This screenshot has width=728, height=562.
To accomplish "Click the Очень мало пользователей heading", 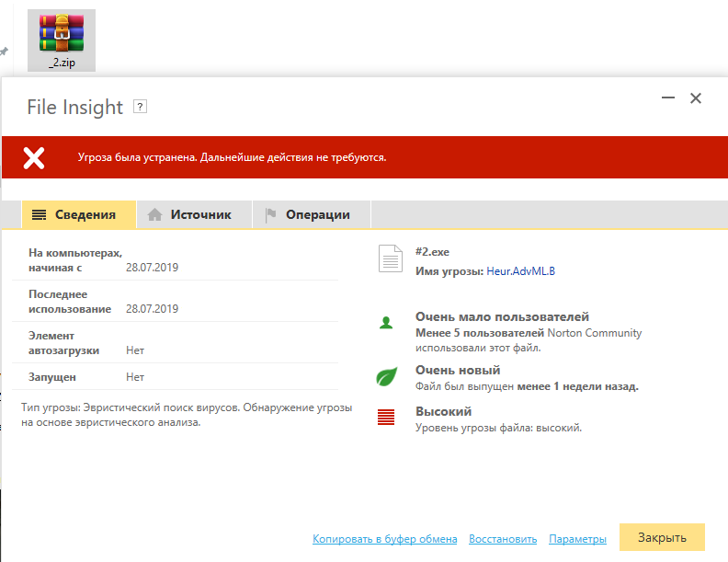I will 503,316.
